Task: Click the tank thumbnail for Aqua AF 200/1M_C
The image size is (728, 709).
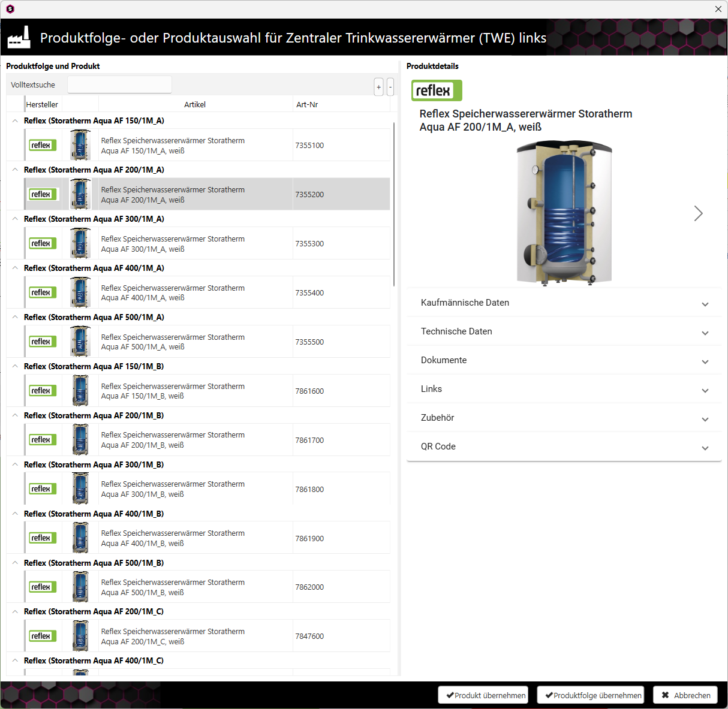Action: click(x=80, y=636)
